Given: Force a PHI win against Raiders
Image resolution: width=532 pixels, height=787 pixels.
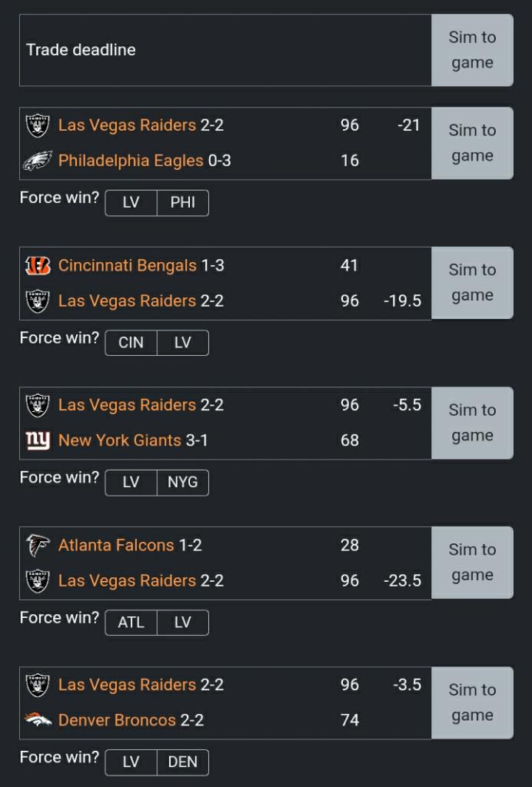Looking at the screenshot, I should click(x=183, y=203).
